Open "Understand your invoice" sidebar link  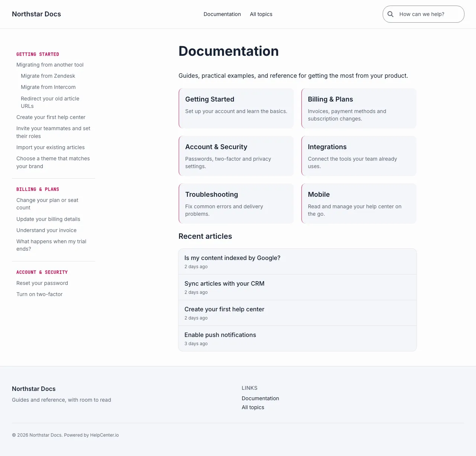coord(46,230)
